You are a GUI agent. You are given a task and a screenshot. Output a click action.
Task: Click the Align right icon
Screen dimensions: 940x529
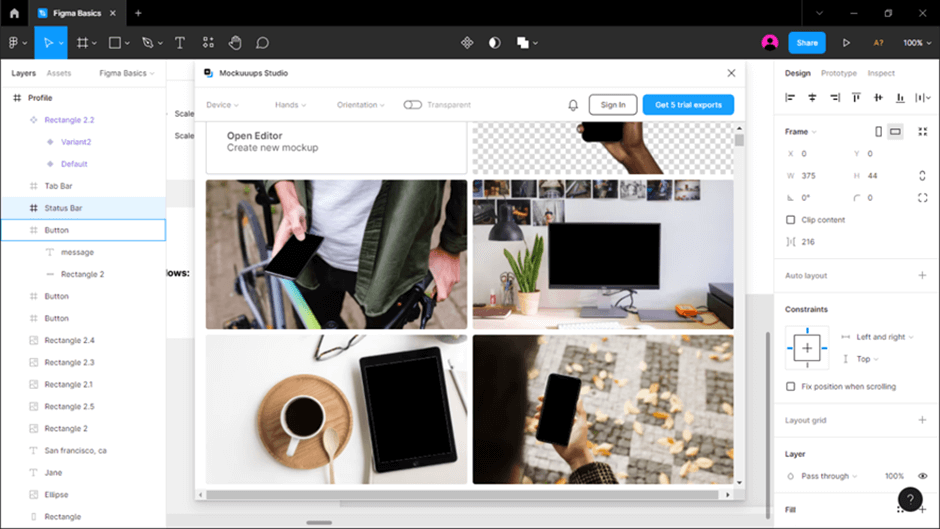click(x=834, y=97)
